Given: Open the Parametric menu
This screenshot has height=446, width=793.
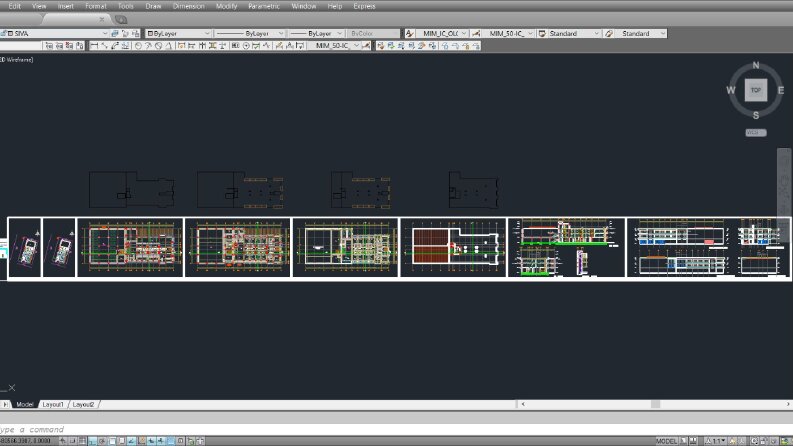Looking at the screenshot, I should 264,6.
